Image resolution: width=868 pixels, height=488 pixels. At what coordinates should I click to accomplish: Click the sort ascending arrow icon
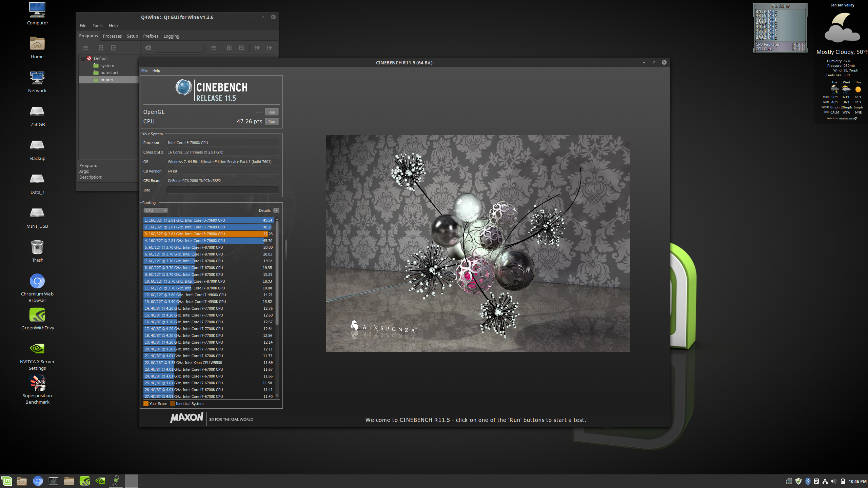270,48
